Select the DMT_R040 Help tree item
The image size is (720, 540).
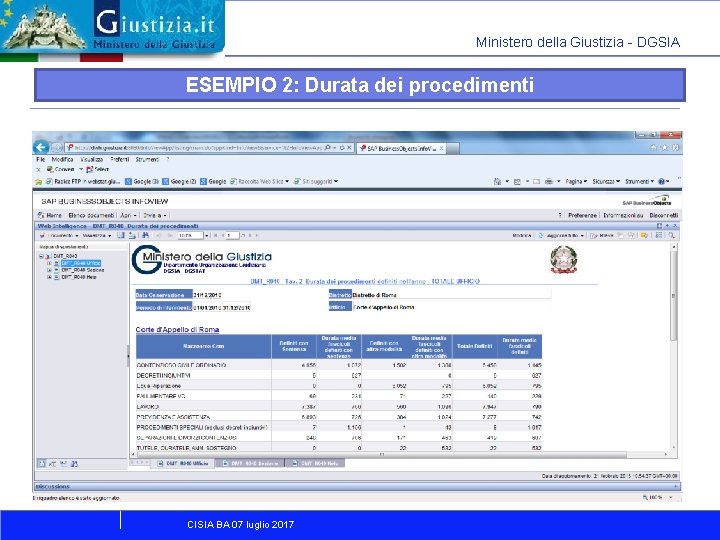(79, 277)
